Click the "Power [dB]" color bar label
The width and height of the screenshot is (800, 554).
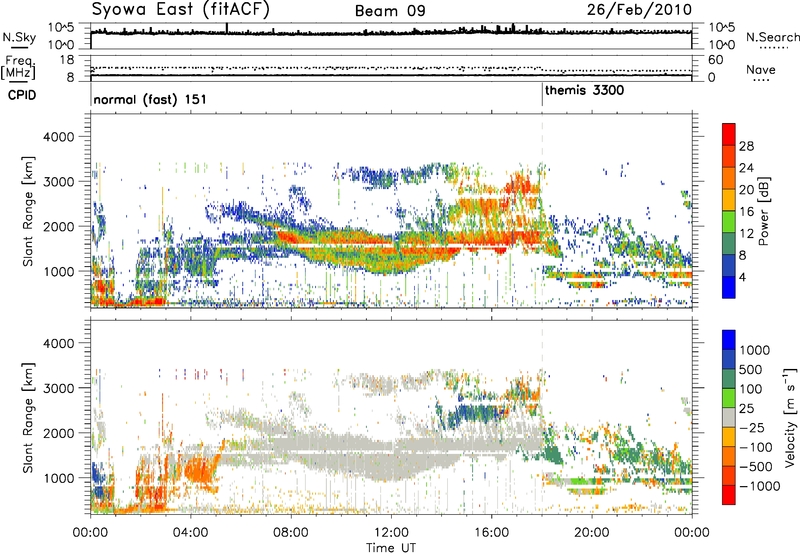763,211
